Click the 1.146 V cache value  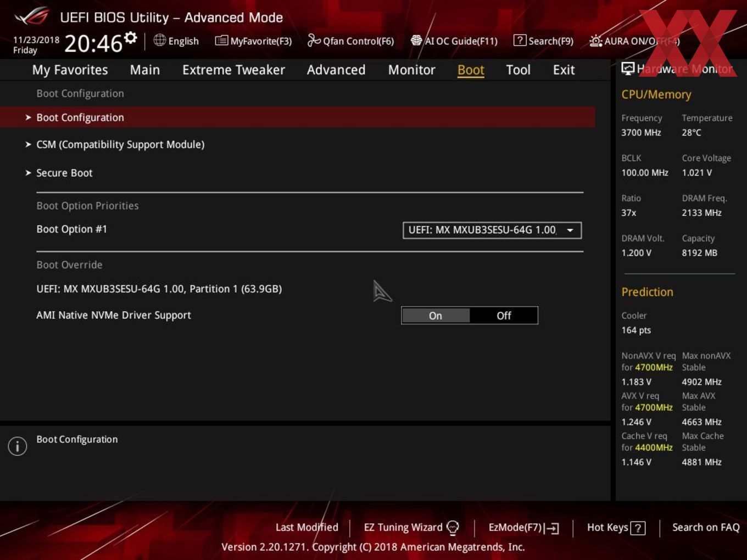point(637,462)
